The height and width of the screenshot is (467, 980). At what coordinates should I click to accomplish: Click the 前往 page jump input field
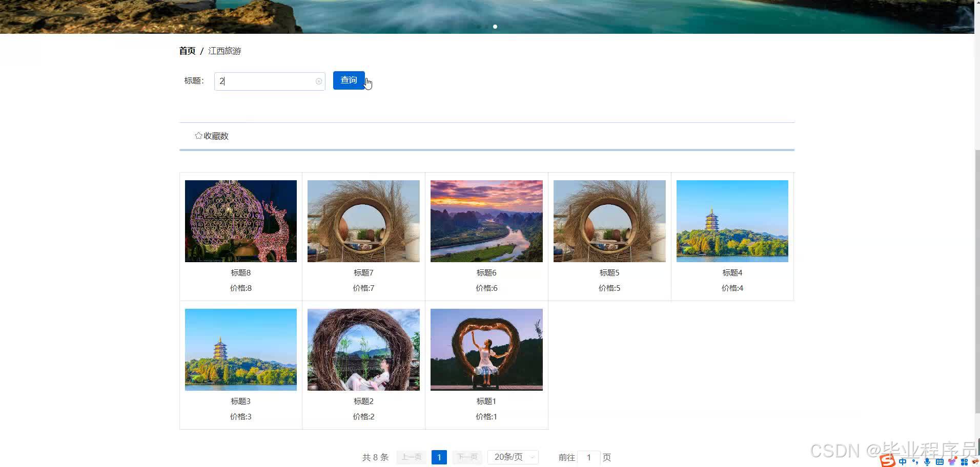coord(588,457)
